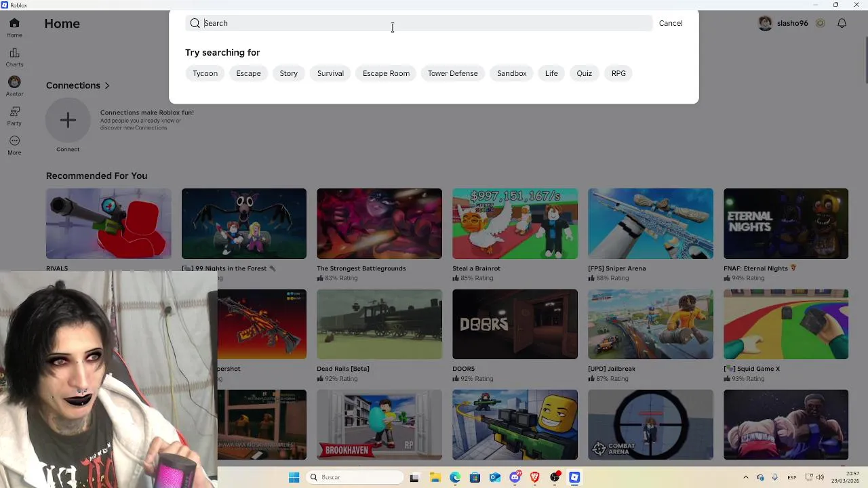
Task: Select the Escape search suggestion
Action: [x=248, y=73]
